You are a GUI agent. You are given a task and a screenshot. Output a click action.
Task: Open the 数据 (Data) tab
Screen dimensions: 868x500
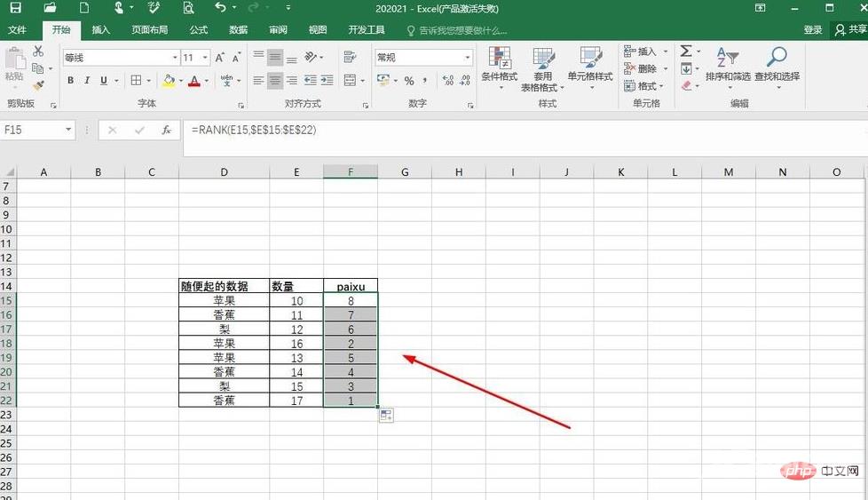pyautogui.click(x=238, y=29)
